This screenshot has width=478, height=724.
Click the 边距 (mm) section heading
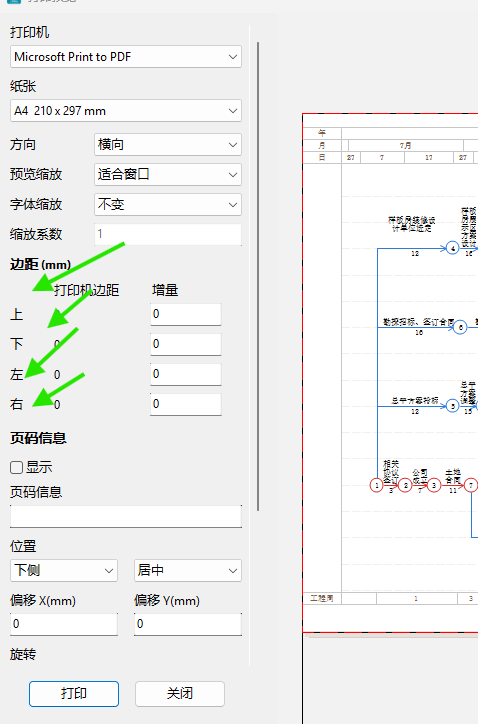point(41,265)
